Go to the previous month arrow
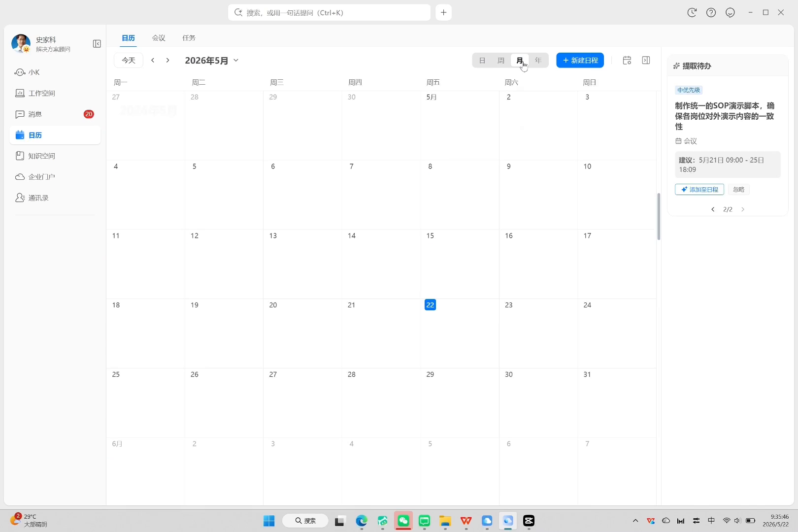The image size is (798, 532). tap(153, 60)
